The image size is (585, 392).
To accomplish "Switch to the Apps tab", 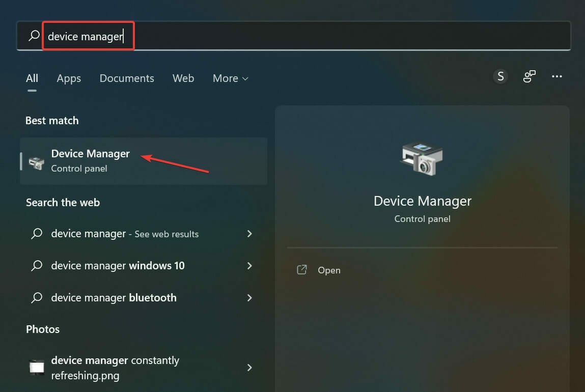I will click(x=69, y=78).
